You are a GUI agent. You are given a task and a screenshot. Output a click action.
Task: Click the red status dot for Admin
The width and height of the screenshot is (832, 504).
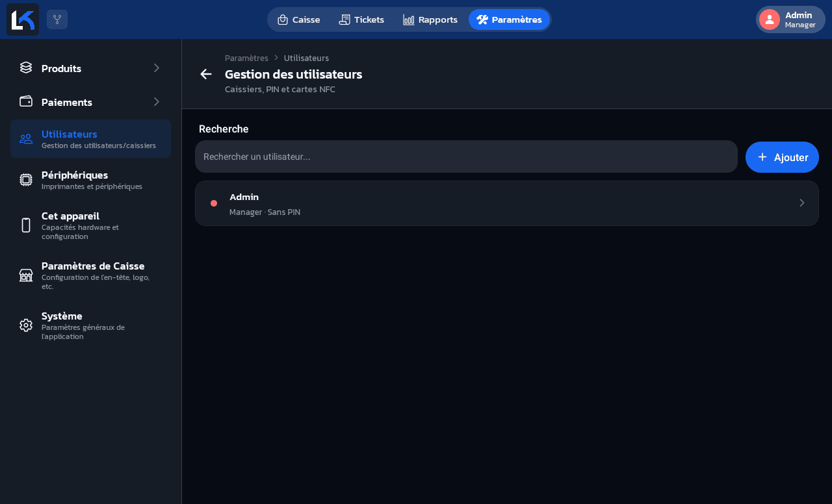click(214, 203)
